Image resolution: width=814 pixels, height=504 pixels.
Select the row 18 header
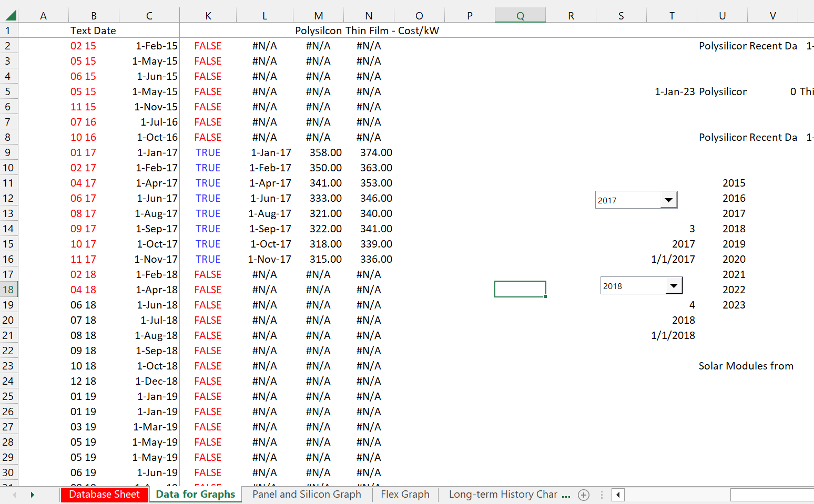[x=8, y=290]
